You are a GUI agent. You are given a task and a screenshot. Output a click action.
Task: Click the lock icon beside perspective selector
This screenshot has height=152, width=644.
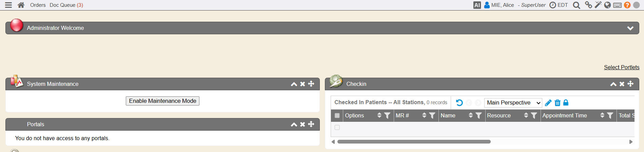pos(566,102)
